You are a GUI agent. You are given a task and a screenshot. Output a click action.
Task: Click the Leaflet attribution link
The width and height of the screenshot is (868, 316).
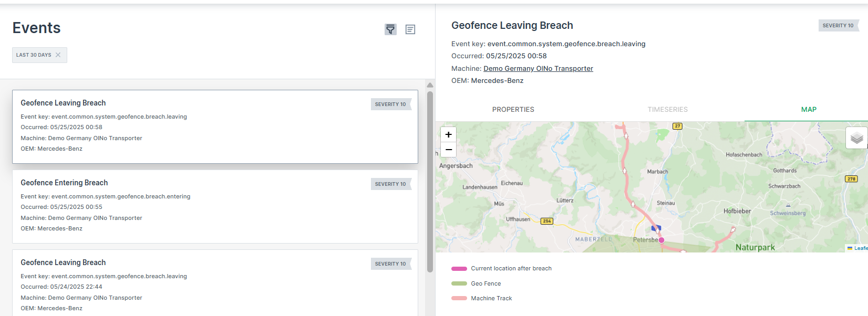click(x=860, y=248)
